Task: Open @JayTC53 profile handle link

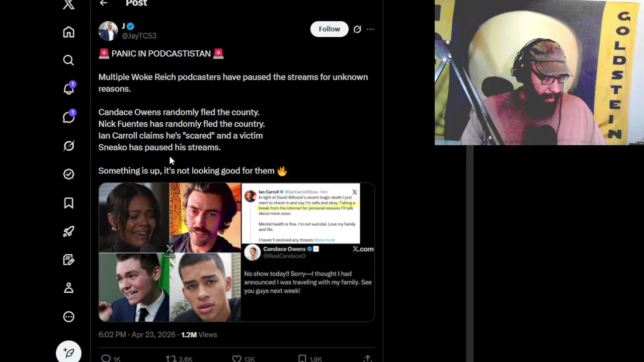Action: (139, 36)
